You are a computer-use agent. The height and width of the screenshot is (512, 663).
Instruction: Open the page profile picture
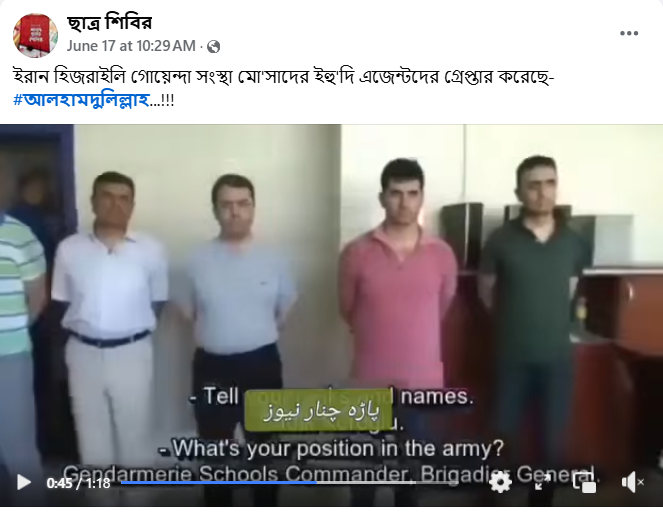36,36
